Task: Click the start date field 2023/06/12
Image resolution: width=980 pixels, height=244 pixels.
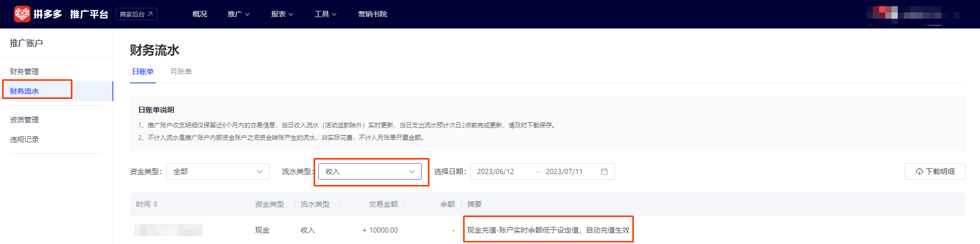Action: click(x=496, y=171)
